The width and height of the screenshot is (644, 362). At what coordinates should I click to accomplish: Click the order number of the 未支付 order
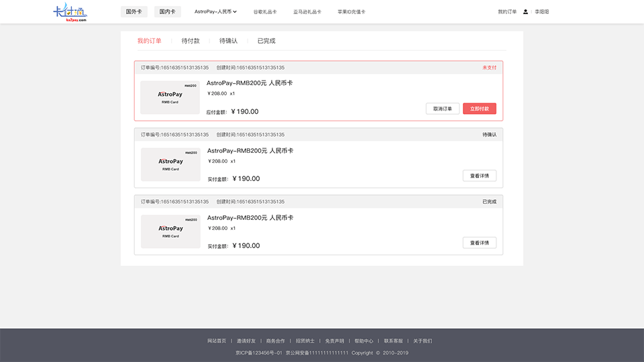(x=174, y=68)
